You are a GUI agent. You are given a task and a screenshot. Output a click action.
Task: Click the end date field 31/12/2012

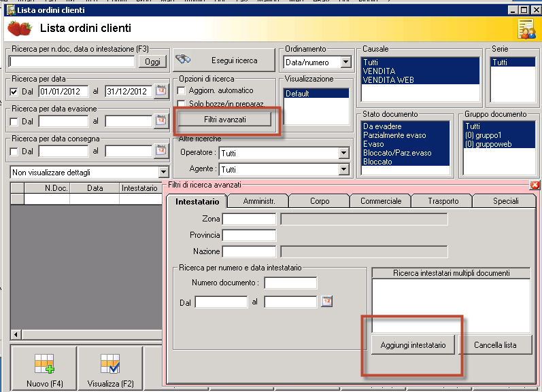[x=129, y=92]
